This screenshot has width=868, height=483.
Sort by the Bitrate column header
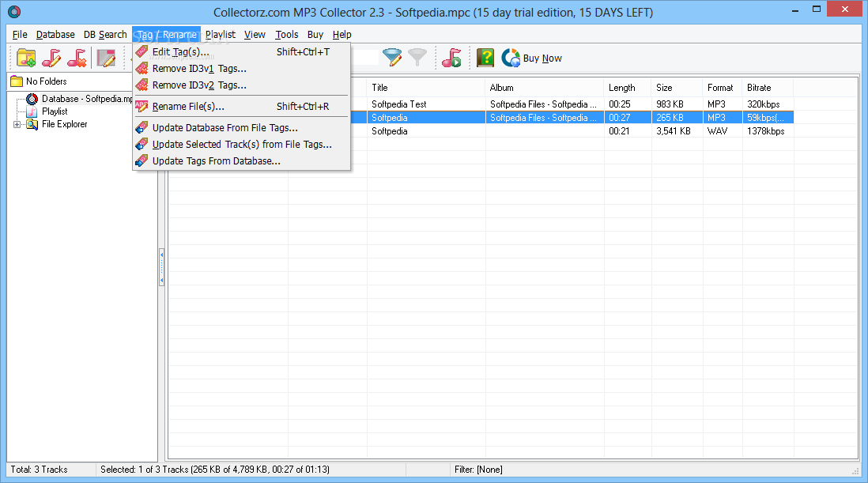coord(768,88)
